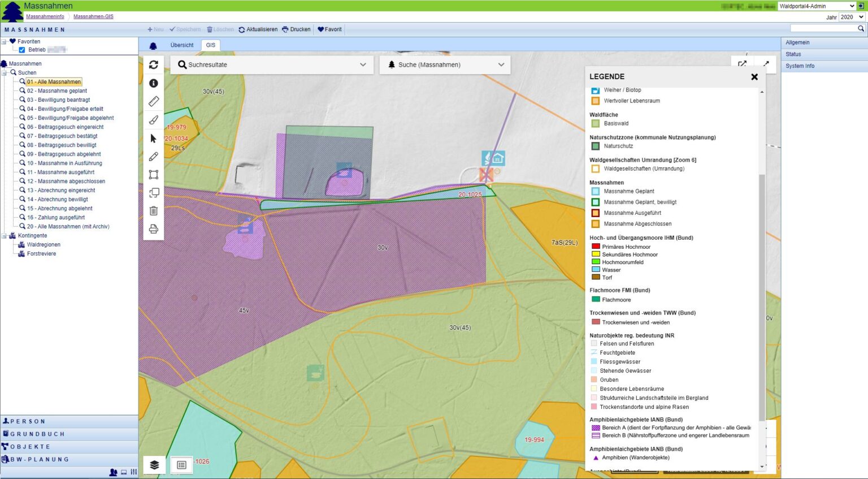Toggle the Betrieb checkbox under Favoriten
The width and height of the screenshot is (868, 479).
[x=22, y=50]
